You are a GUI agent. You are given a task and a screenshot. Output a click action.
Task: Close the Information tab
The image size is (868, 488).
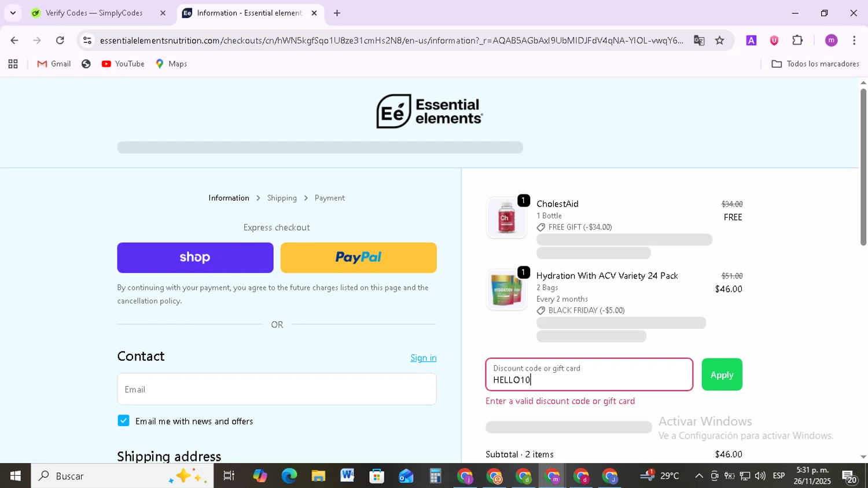click(314, 13)
